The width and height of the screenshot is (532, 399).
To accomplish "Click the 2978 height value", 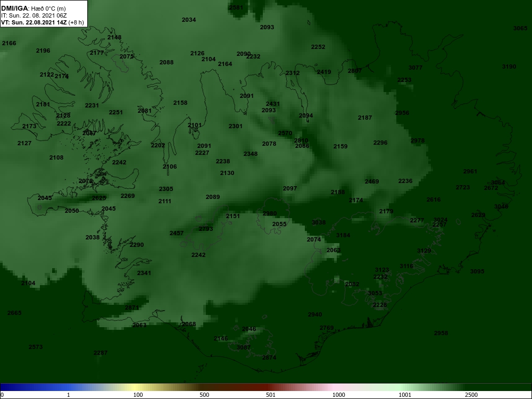I will 417,140.
